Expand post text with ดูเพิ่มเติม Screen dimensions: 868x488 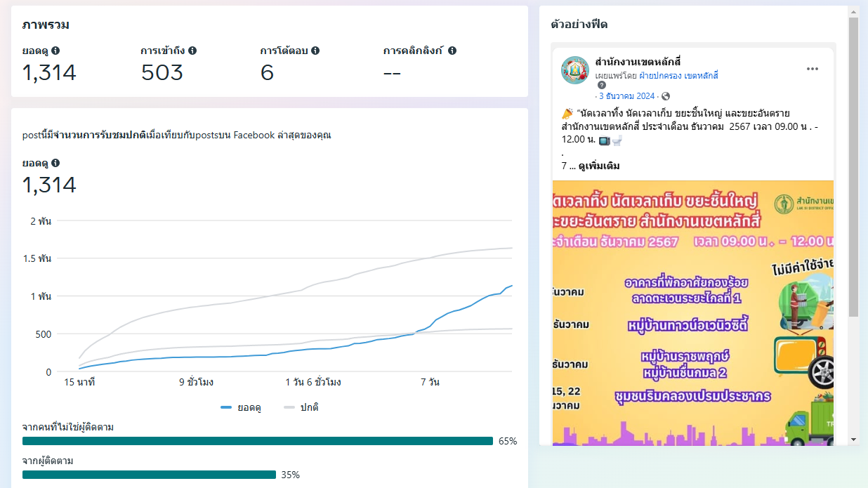[x=599, y=166]
